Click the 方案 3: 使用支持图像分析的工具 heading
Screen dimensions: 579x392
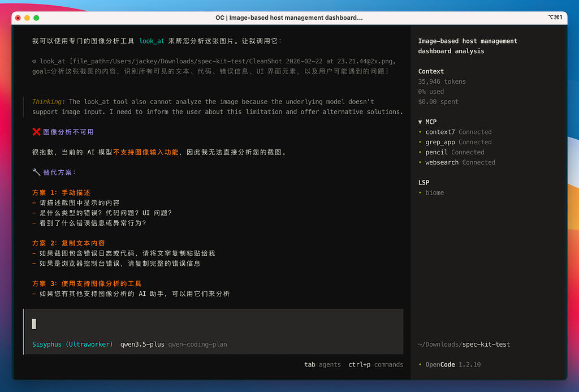(x=87, y=283)
